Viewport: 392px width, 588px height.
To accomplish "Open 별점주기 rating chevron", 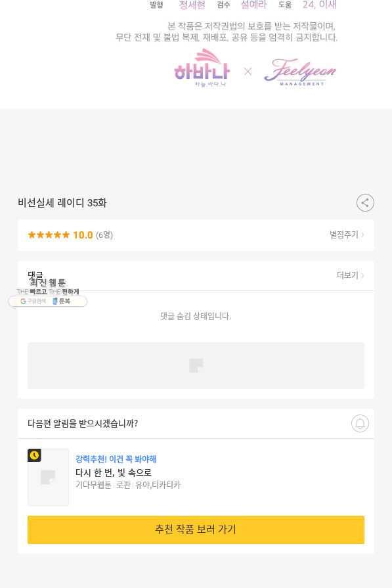I will coord(347,235).
